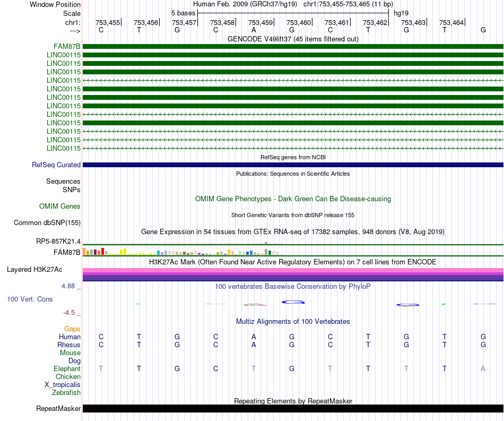Click the SNPs track label
The height and width of the screenshot is (421, 504).
tap(72, 190)
